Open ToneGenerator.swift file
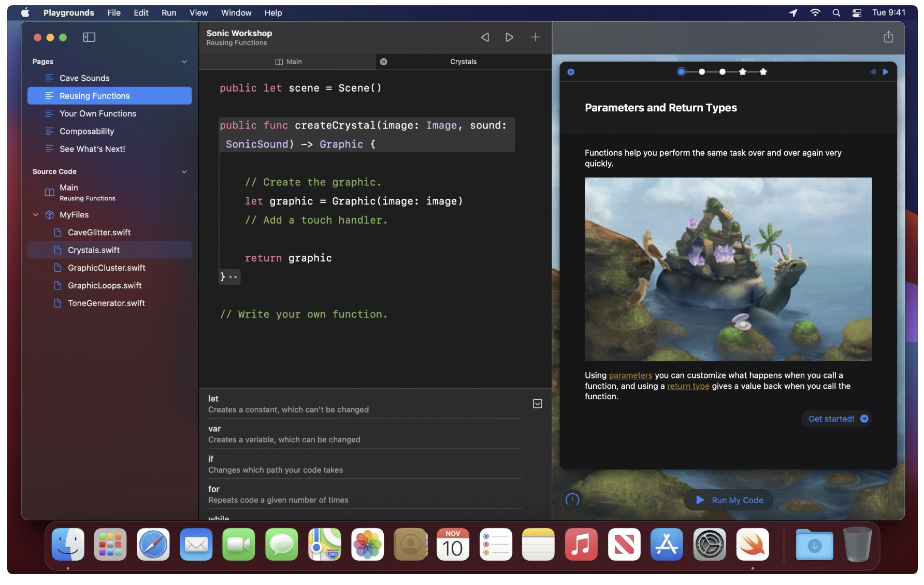The width and height of the screenshot is (924, 585). (109, 303)
